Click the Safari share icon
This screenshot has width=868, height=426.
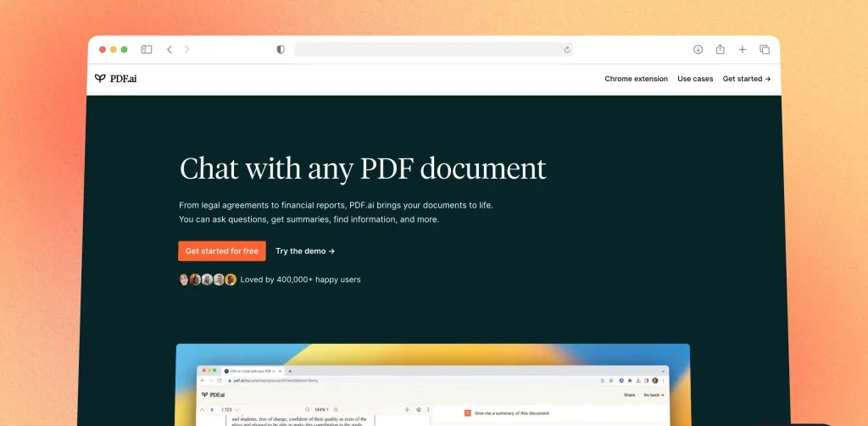[x=720, y=50]
